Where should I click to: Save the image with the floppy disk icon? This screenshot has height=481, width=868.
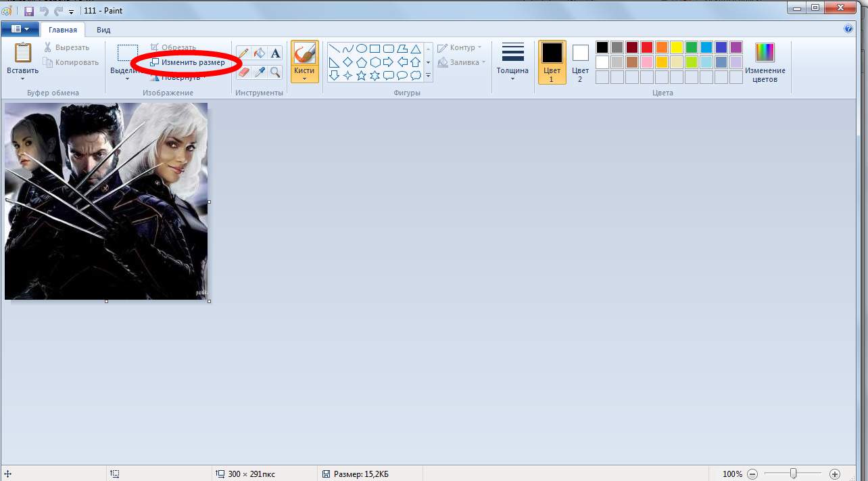tap(29, 12)
